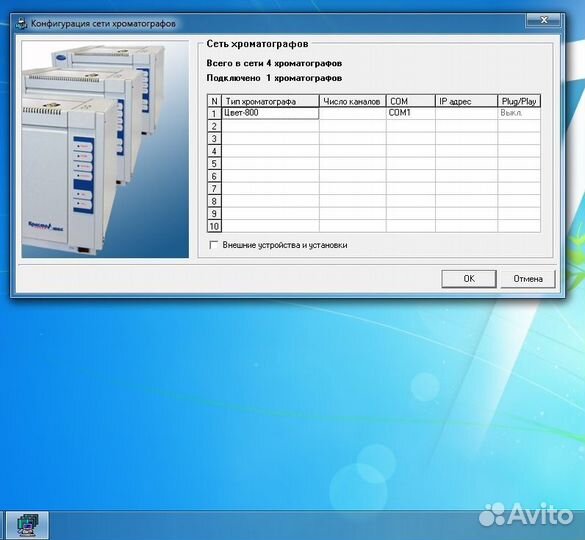Viewport: 585px width, 540px height.
Task: Open the taskbar chromatograph network app icon
Action: pos(28,525)
